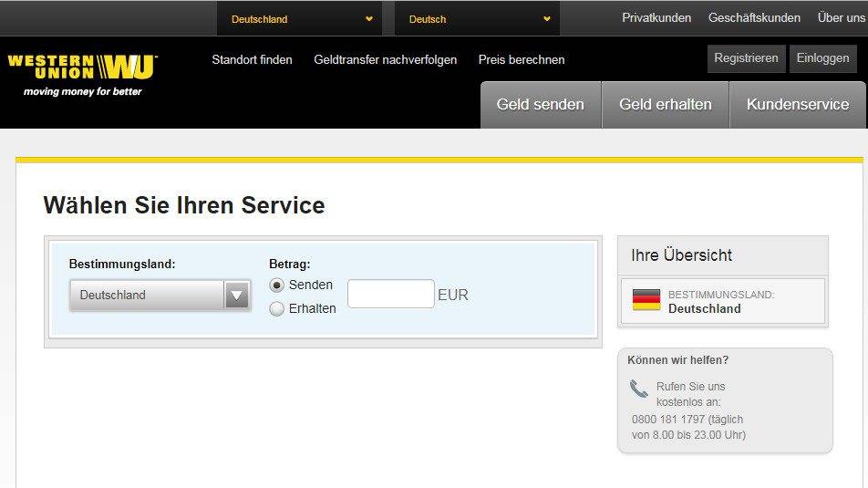Screen dimensions: 868x488
Task: Click Geldtransfer nachverfolgen link
Action: point(386,60)
